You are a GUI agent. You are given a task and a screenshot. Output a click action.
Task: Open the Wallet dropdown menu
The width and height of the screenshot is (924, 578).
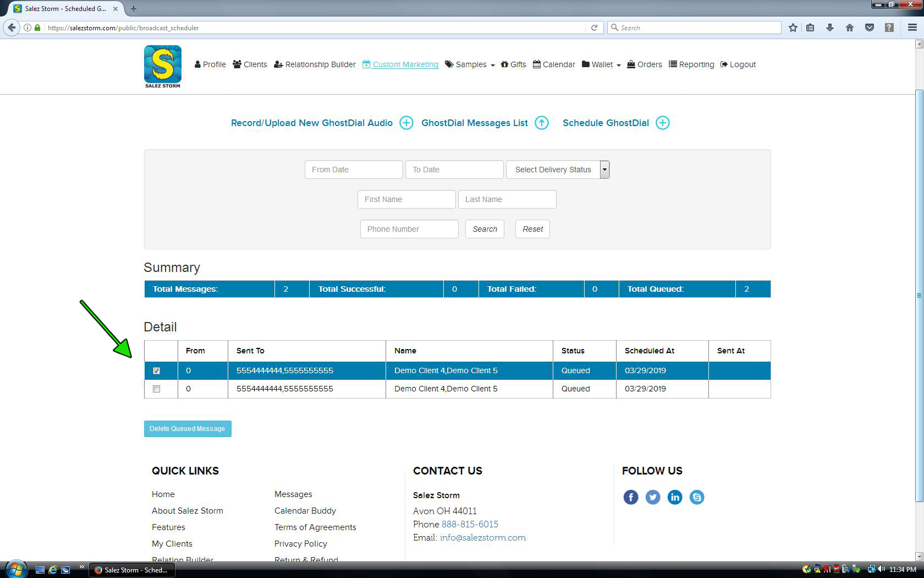(x=601, y=64)
